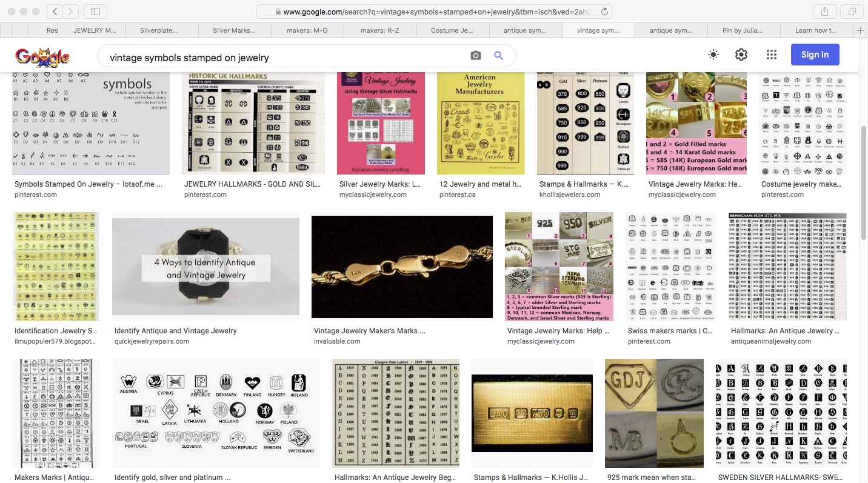Reload the page from the address bar
This screenshot has width=868, height=483.
pos(604,12)
